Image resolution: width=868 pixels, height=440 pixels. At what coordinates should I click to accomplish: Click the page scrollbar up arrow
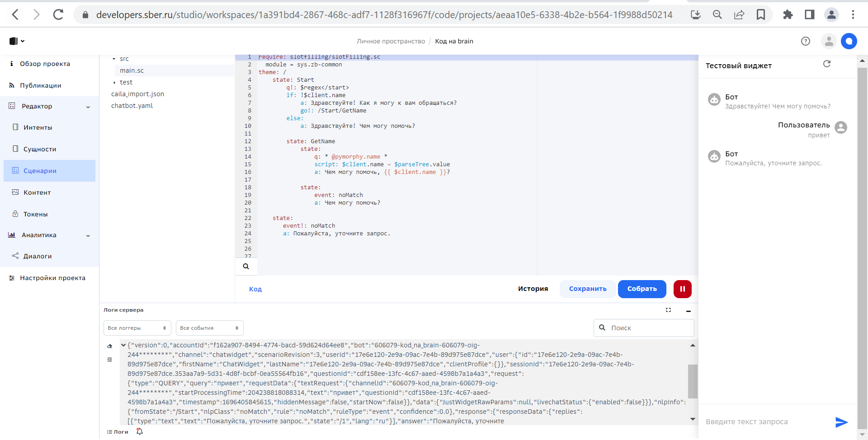[862, 60]
